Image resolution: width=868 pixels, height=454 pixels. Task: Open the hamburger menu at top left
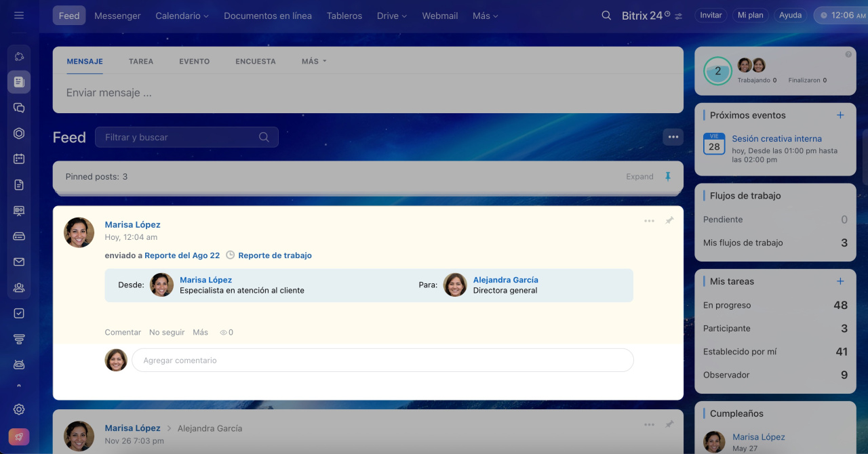(x=19, y=15)
